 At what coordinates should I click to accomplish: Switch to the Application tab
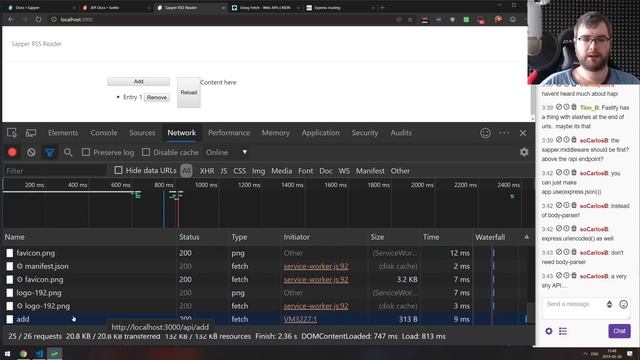[x=320, y=133]
